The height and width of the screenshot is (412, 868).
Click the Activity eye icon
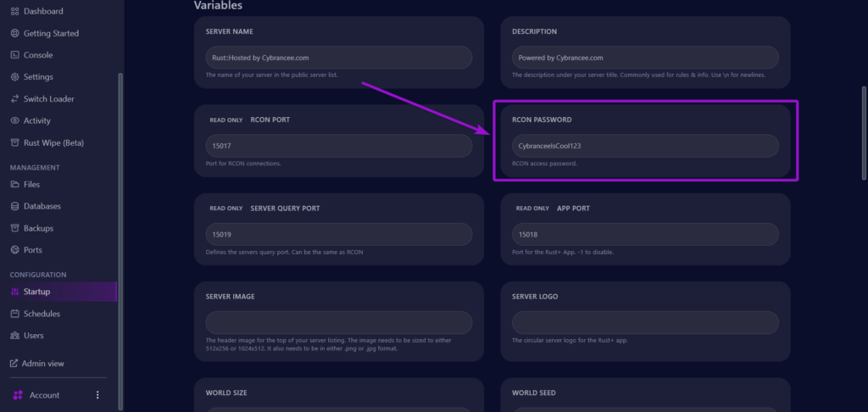click(15, 120)
